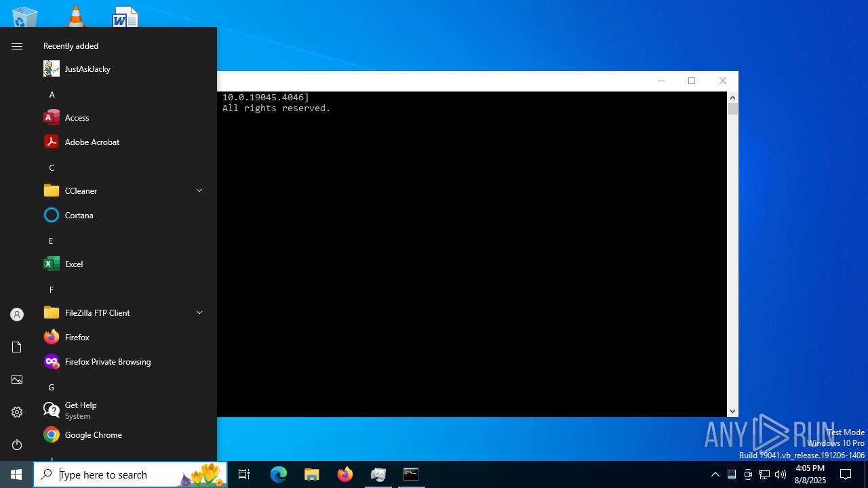
Task: Launch Cortana from Start menu
Action: 125,215
